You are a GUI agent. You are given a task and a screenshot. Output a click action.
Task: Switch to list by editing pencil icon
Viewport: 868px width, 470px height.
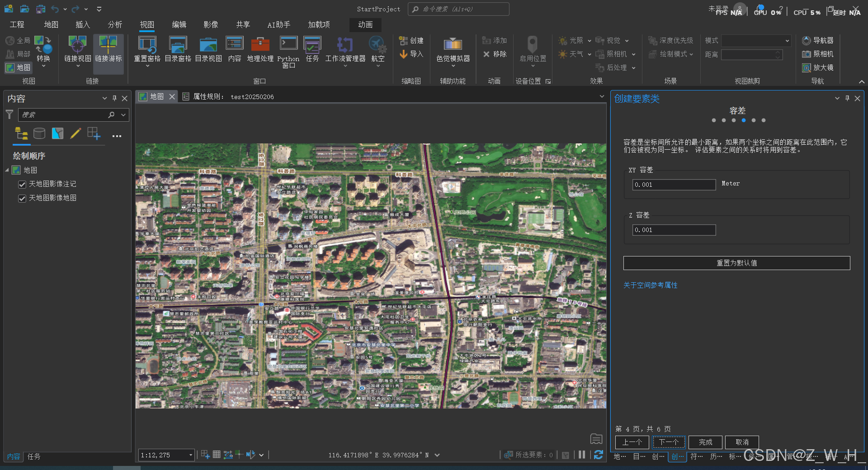75,133
